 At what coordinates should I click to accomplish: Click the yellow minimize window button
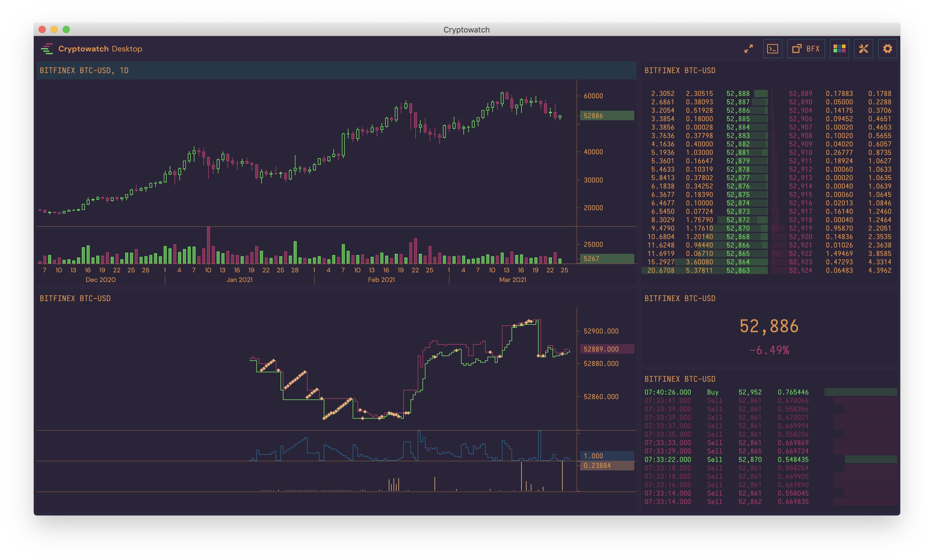coord(54,29)
